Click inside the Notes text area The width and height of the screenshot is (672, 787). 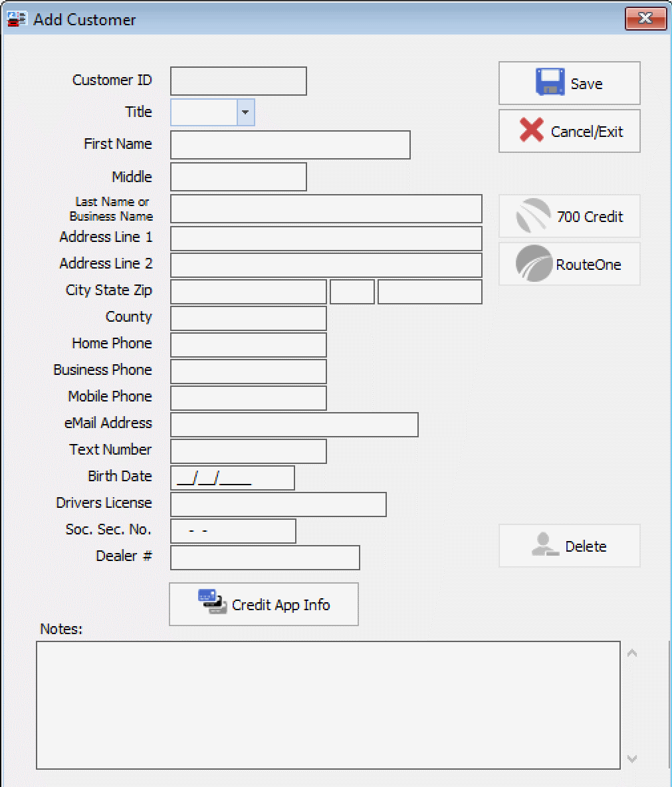pyautogui.click(x=328, y=705)
